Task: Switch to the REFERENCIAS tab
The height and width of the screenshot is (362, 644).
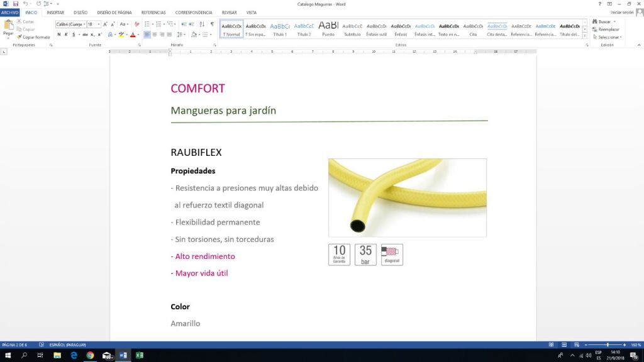Action: point(153,13)
